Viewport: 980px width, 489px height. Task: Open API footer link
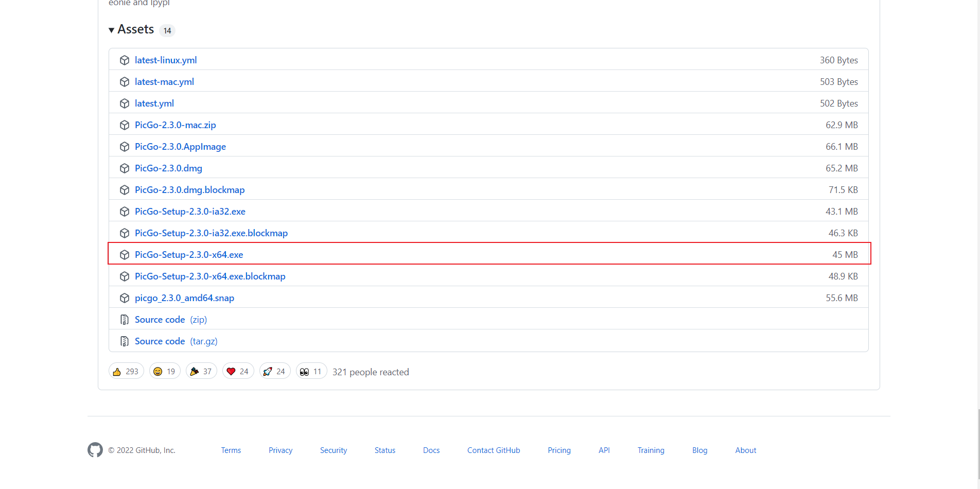[x=604, y=450]
